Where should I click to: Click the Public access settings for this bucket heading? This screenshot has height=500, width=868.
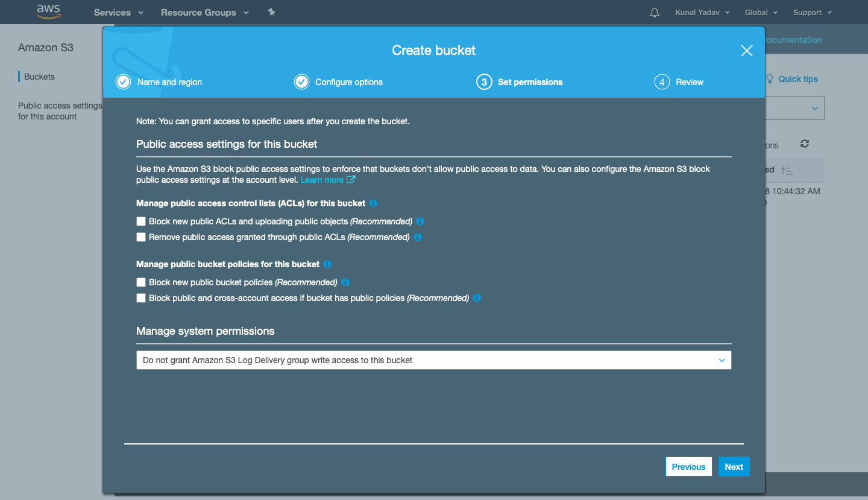coord(227,144)
